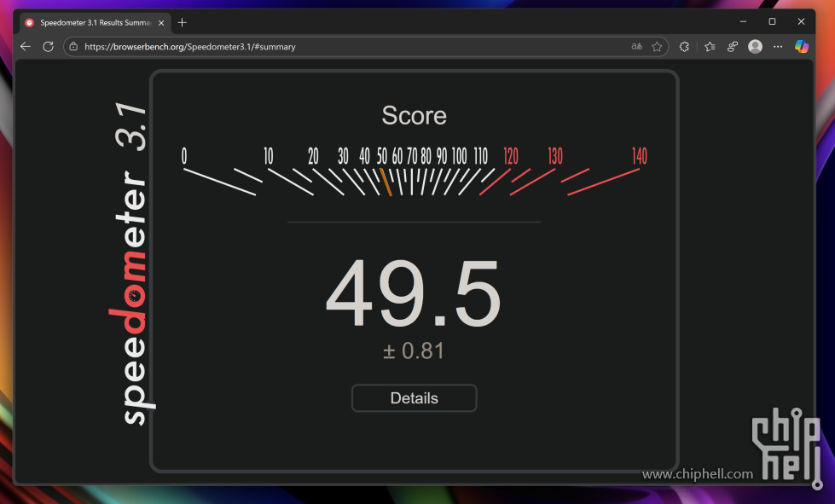Close the Edge browser window
The width and height of the screenshot is (835, 504).
point(801,22)
